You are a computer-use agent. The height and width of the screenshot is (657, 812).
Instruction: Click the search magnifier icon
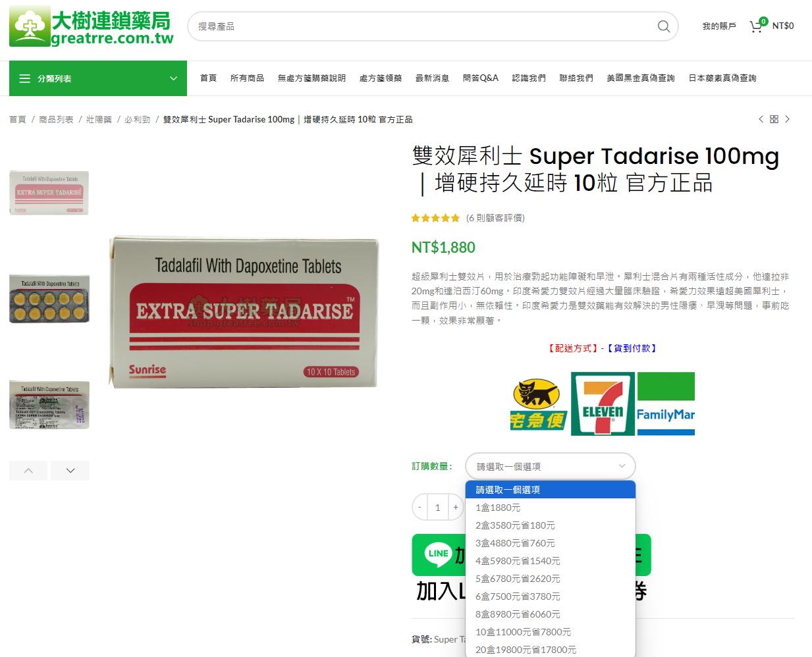(x=664, y=26)
